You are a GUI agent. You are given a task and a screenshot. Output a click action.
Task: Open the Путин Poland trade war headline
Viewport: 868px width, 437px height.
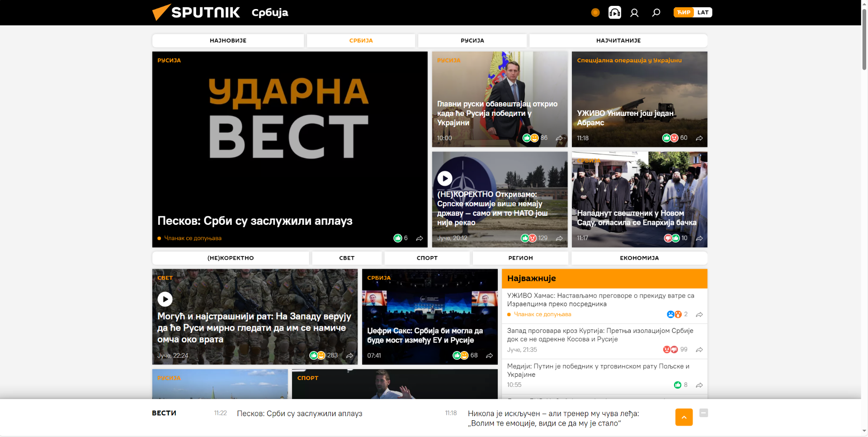point(598,370)
